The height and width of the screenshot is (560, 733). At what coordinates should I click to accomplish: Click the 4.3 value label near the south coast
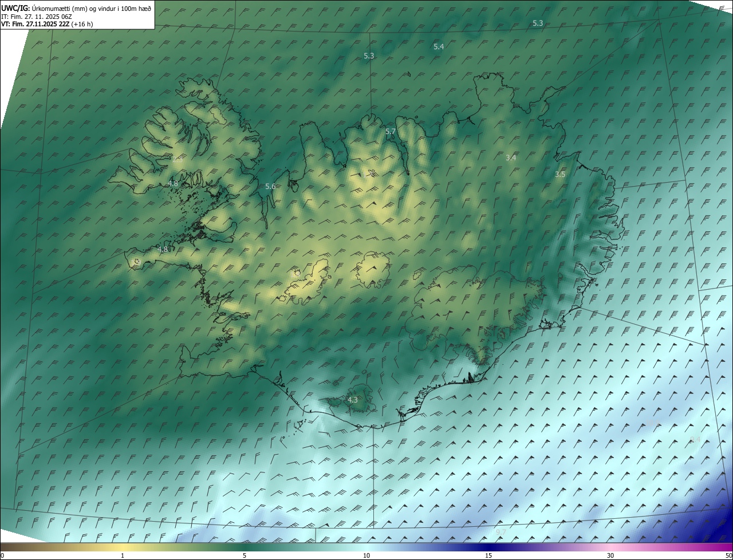(352, 400)
